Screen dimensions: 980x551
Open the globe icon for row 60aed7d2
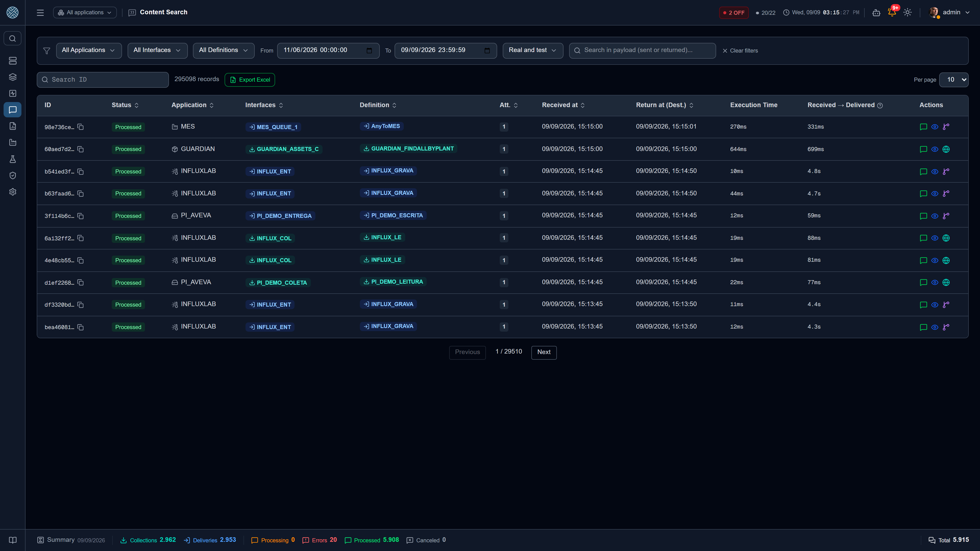point(946,149)
